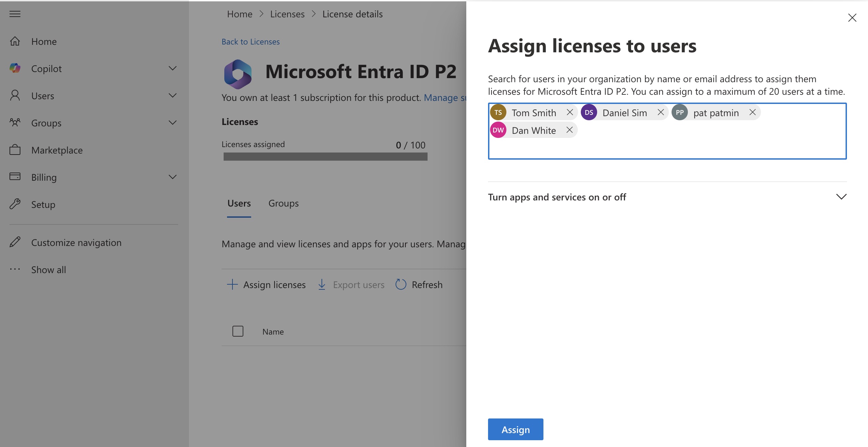Viewport: 868px width, 447px height.
Task: Tick the select-all checkbox beside Name
Action: (238, 331)
